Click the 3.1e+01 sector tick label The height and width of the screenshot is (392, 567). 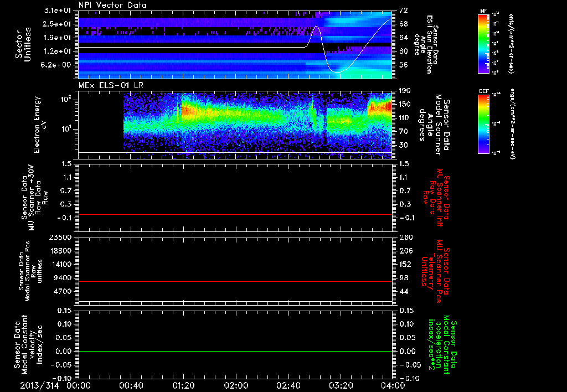tap(58, 11)
